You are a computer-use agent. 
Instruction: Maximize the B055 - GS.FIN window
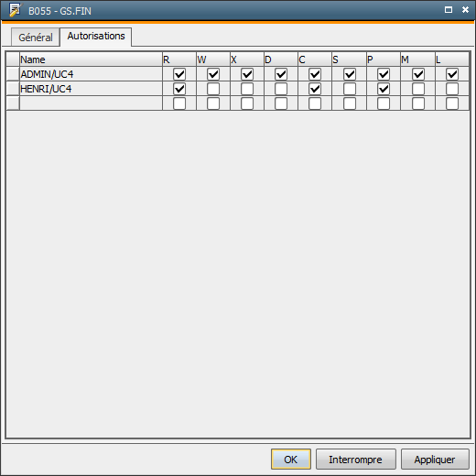[449, 10]
